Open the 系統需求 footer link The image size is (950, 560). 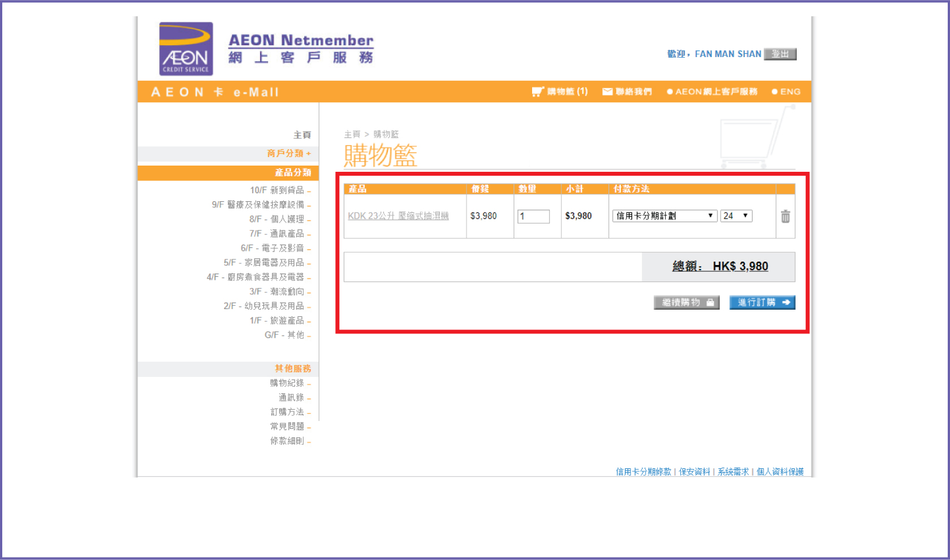pos(733,471)
